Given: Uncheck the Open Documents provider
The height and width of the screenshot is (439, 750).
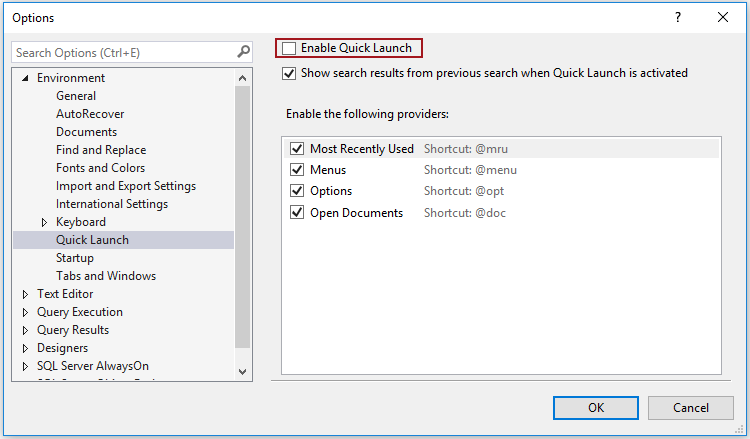Looking at the screenshot, I should [x=297, y=212].
